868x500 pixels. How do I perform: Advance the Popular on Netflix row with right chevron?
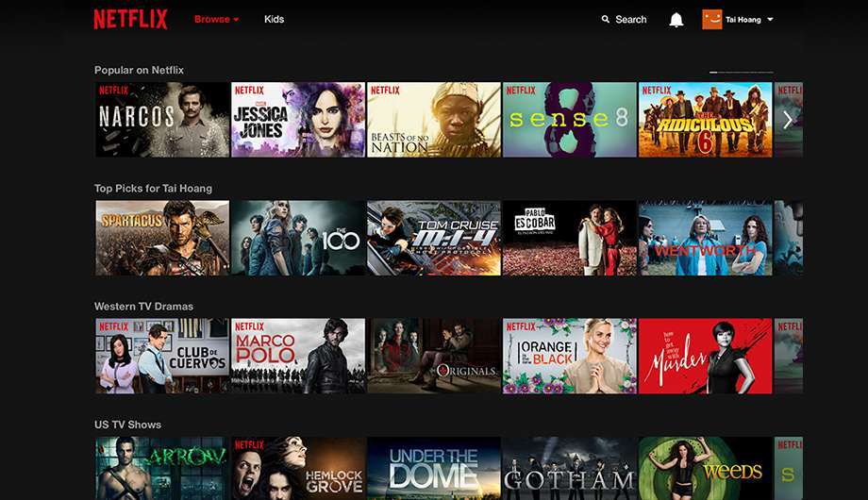[788, 120]
